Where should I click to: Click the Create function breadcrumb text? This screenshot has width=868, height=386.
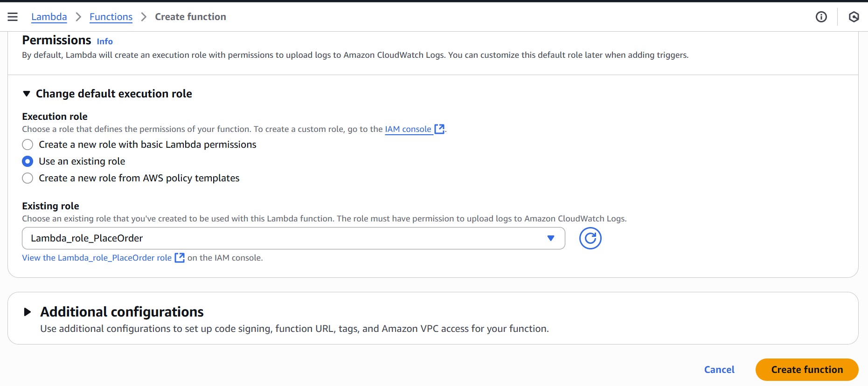point(190,17)
